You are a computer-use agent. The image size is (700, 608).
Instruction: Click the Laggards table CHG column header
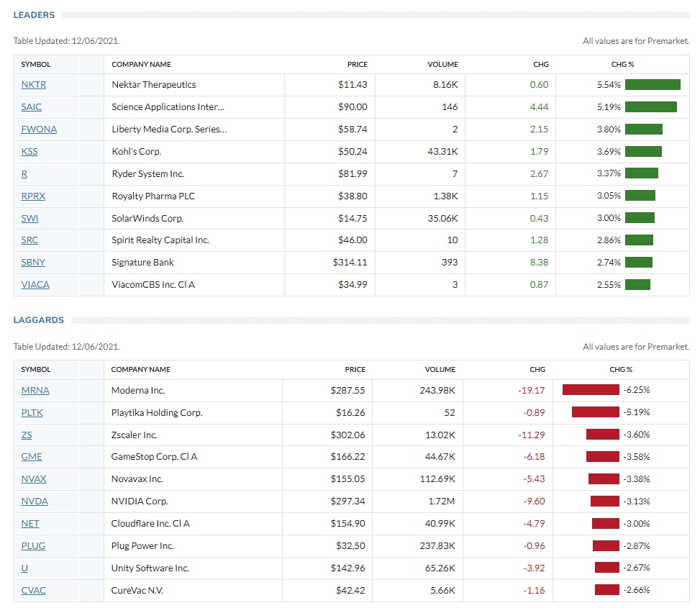(537, 370)
